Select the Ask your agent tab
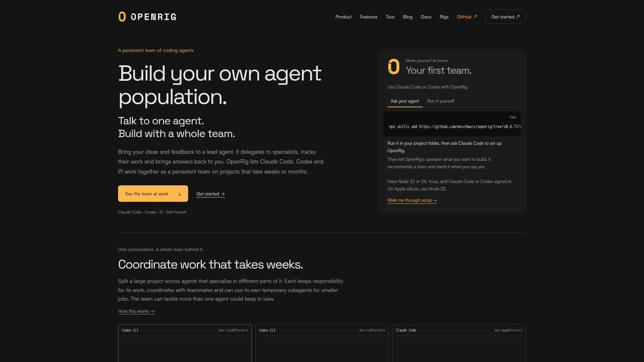The height and width of the screenshot is (362, 644). [x=405, y=101]
